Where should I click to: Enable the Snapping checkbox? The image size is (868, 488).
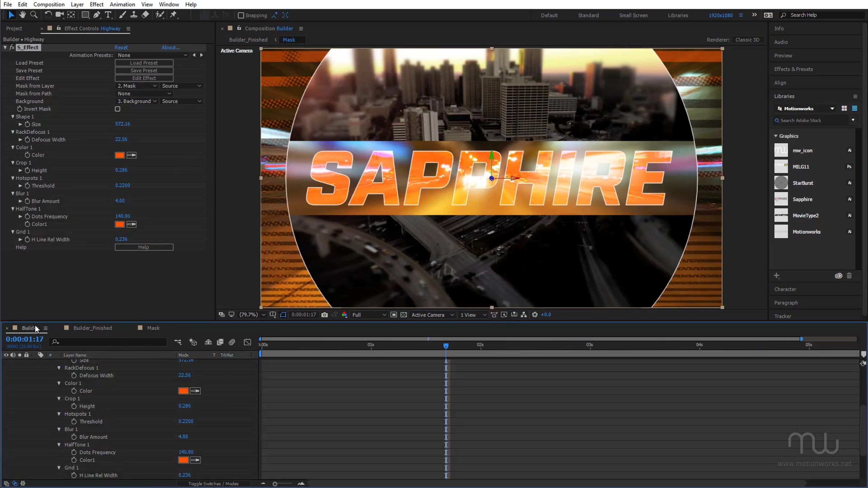[x=241, y=15]
